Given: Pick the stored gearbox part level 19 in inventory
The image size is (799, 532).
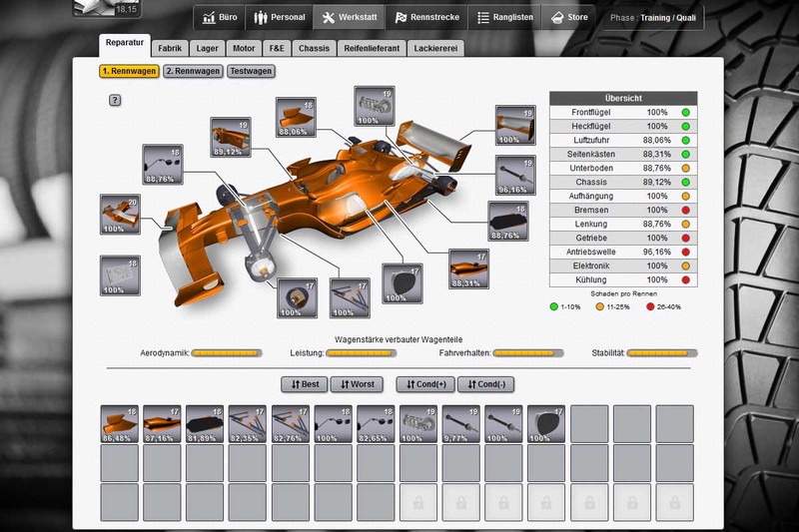Looking at the screenshot, I should coord(418,424).
